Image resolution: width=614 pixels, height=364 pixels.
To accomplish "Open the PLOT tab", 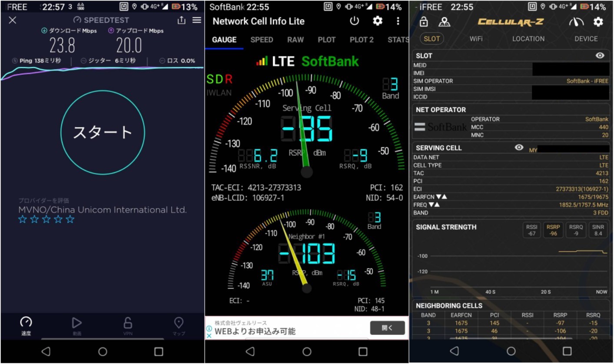I will [326, 40].
